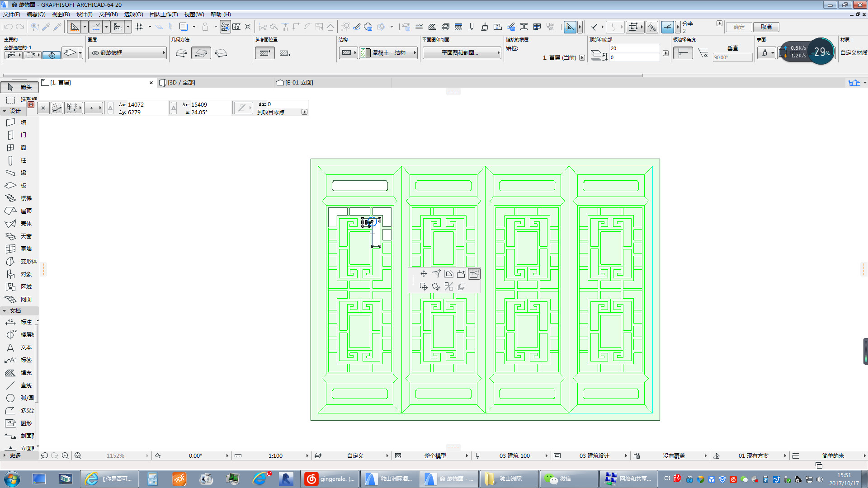Select the 箭头 (Arrow) tool
868x488 pixels.
(x=19, y=87)
